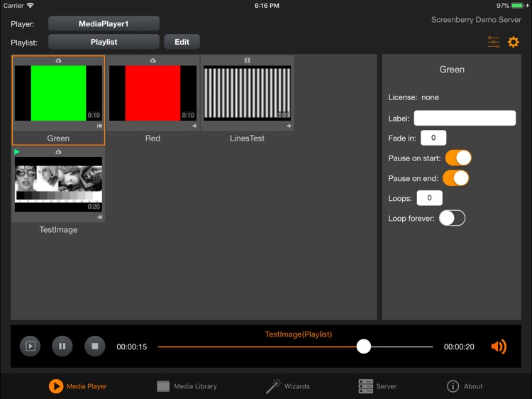
Task: Switch to Media Library tab
Action: tap(187, 386)
